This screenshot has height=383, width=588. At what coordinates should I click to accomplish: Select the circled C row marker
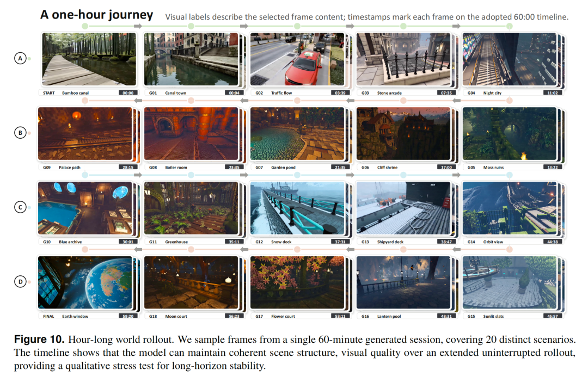(20, 207)
